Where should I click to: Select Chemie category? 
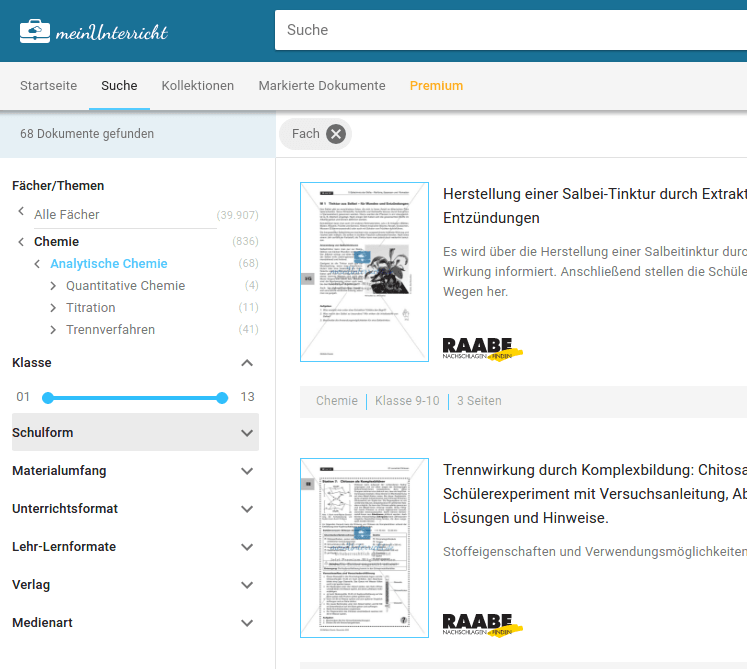click(56, 242)
